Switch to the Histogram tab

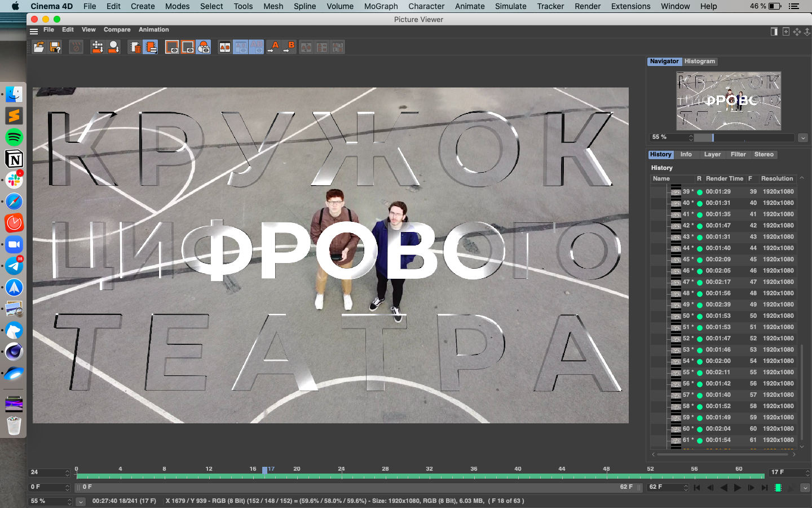[x=699, y=62]
